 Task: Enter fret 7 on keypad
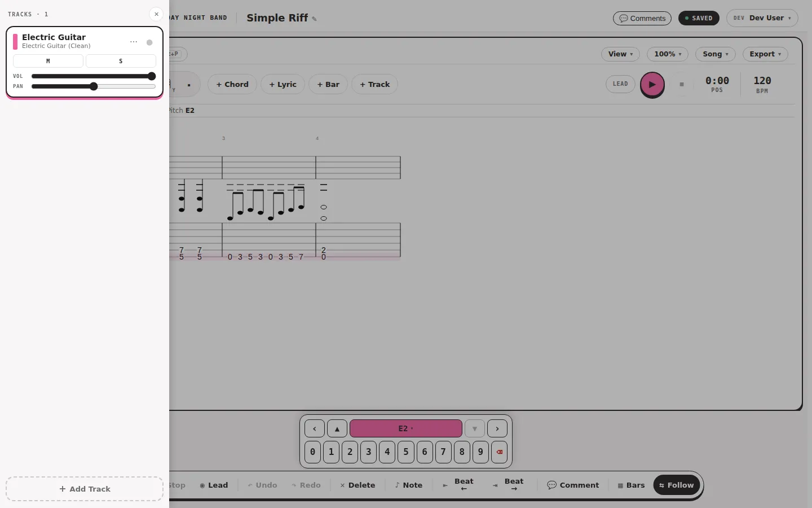point(443,452)
